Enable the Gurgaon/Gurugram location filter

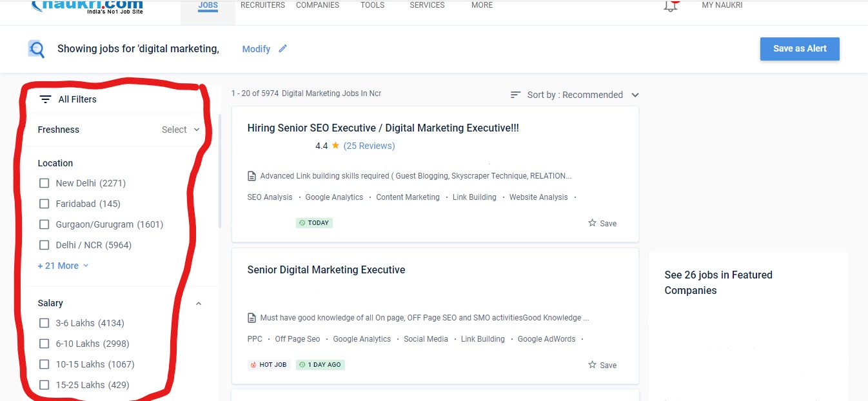[x=44, y=224]
